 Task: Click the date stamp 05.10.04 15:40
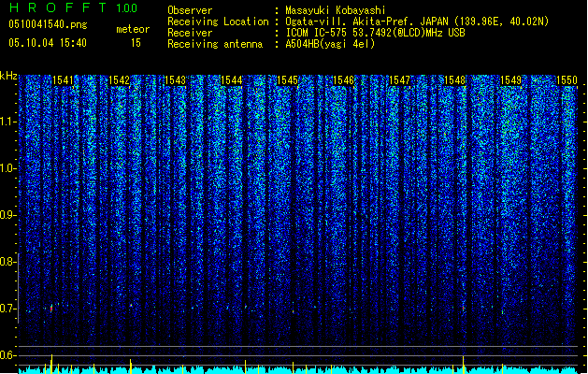pyautogui.click(x=48, y=43)
